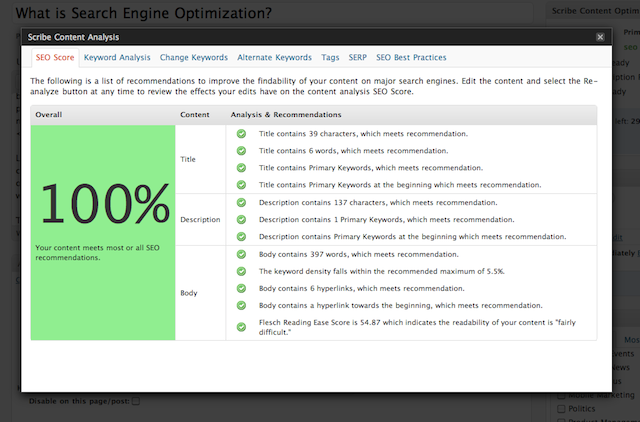
Task: Click the 100% overall score panel
Action: 103,232
